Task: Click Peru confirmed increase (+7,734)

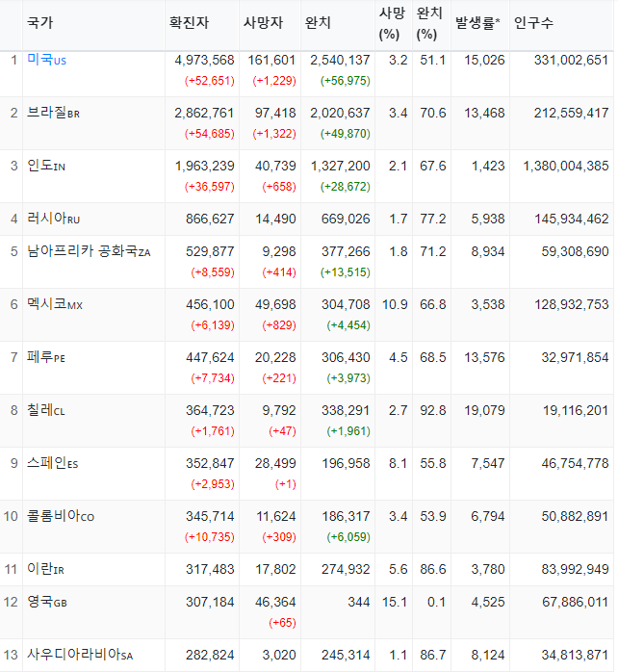Action: [x=213, y=378]
